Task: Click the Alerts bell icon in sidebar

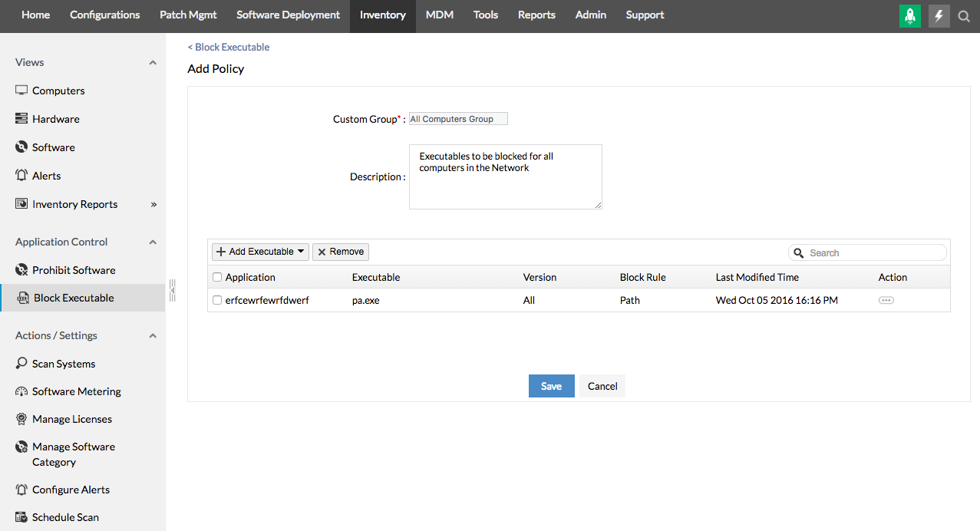Action: tap(21, 176)
